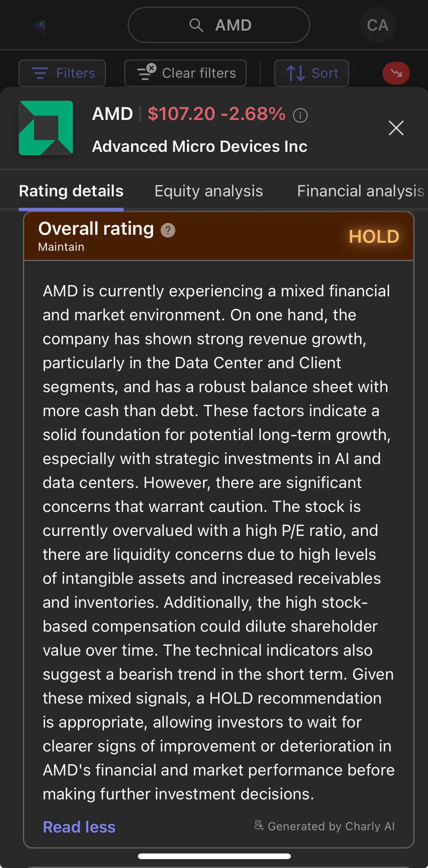
Task: Click the help icon next to Overall rating
Action: tap(168, 230)
